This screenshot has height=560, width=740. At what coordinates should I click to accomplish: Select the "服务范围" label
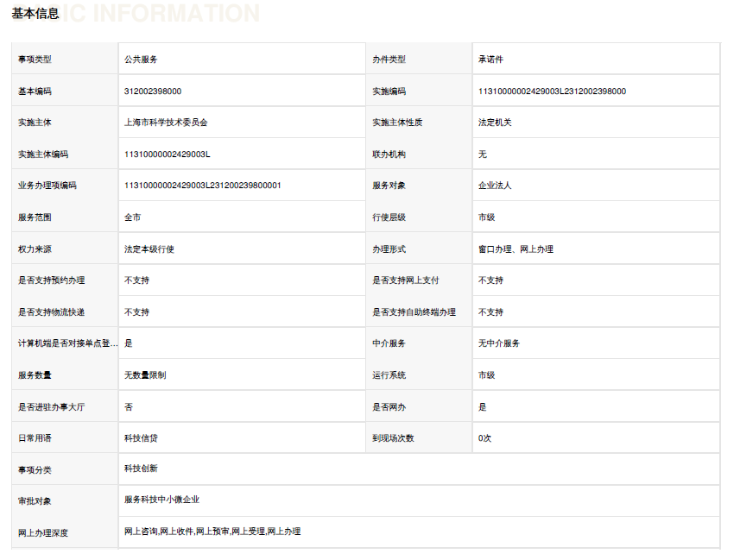tap(35, 217)
